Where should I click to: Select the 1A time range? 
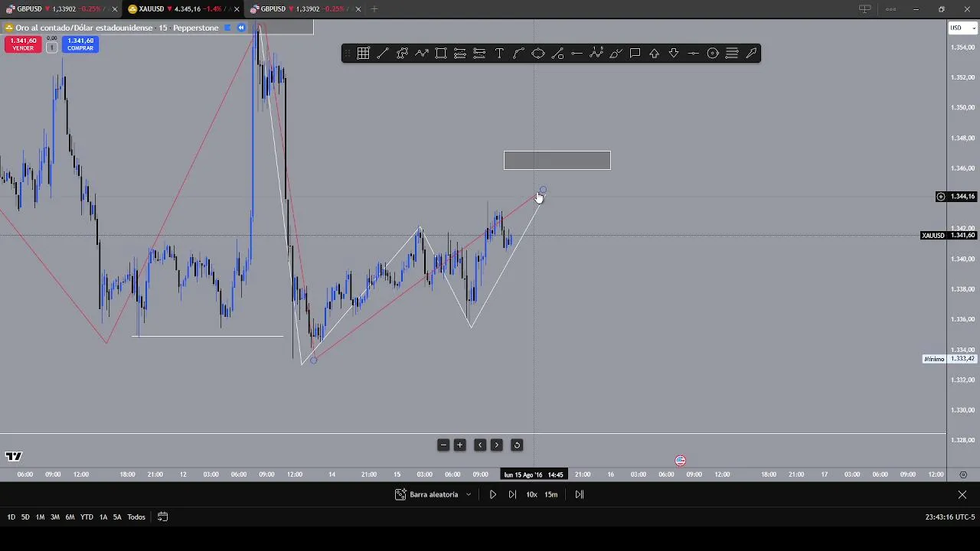tap(103, 517)
